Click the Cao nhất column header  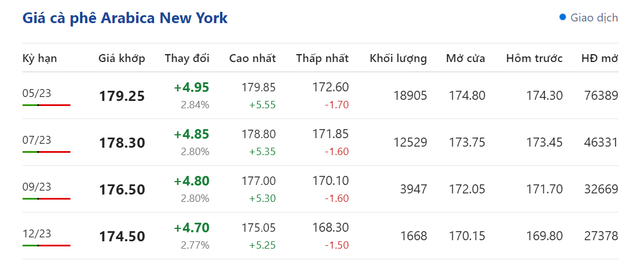252,59
